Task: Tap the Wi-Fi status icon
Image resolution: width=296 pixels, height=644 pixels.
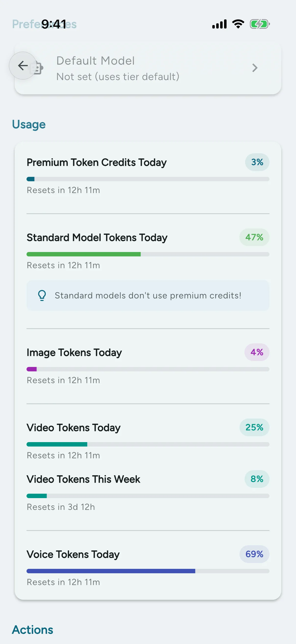Action: tap(238, 24)
